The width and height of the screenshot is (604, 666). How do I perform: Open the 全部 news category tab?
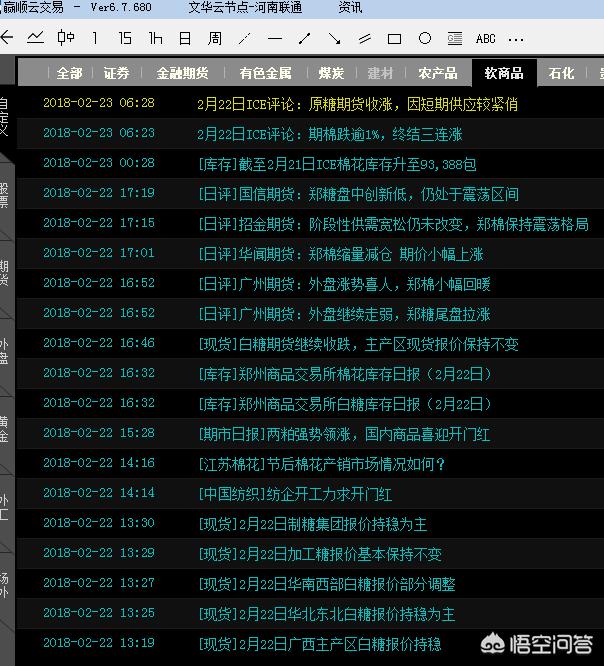pos(69,73)
